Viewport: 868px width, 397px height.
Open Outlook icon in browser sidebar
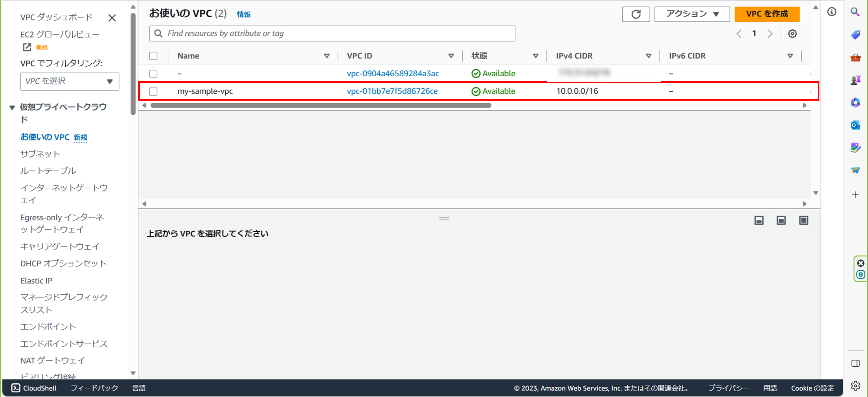[x=855, y=125]
